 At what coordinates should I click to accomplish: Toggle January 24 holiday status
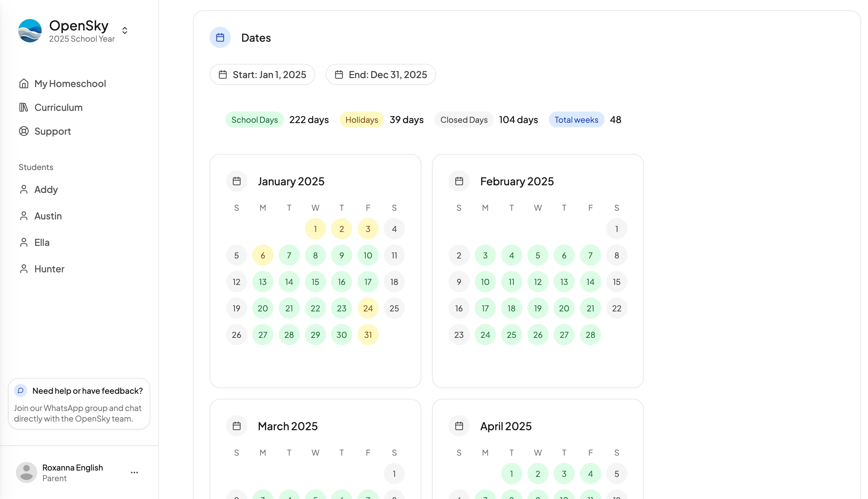click(368, 308)
